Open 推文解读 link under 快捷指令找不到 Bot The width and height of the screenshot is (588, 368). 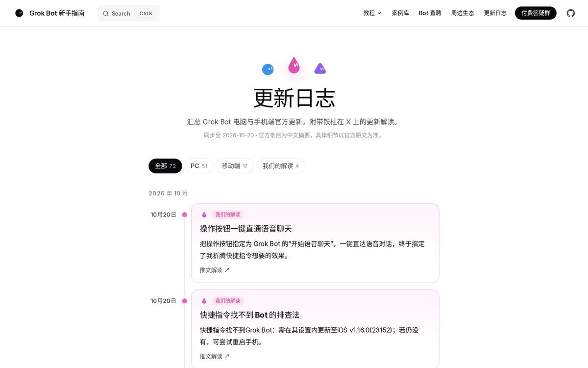[x=215, y=356]
